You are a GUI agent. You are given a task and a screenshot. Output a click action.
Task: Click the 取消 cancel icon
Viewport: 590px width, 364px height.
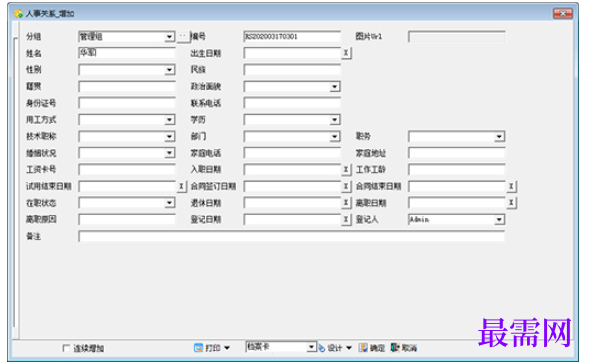(x=395, y=347)
